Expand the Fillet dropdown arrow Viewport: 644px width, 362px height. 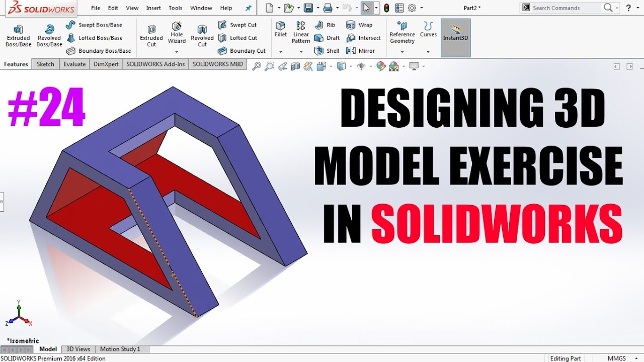point(281,52)
